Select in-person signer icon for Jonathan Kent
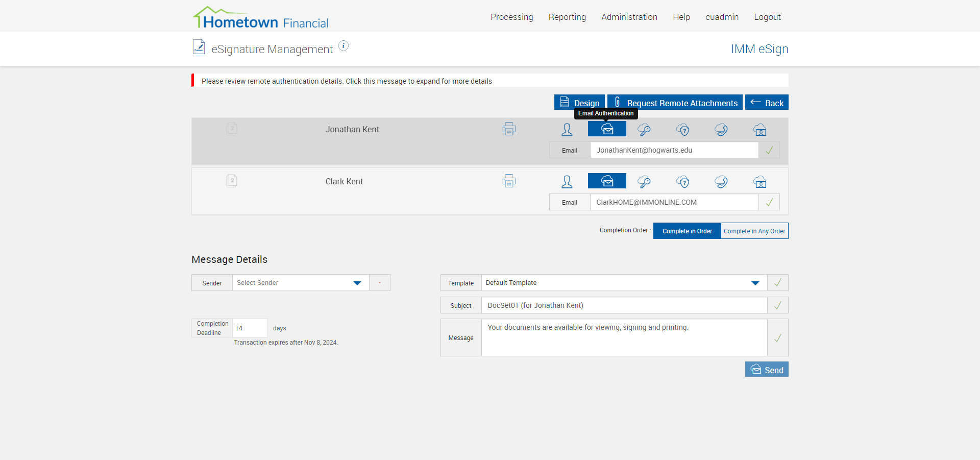Viewport: 980px width, 460px height. (x=567, y=130)
